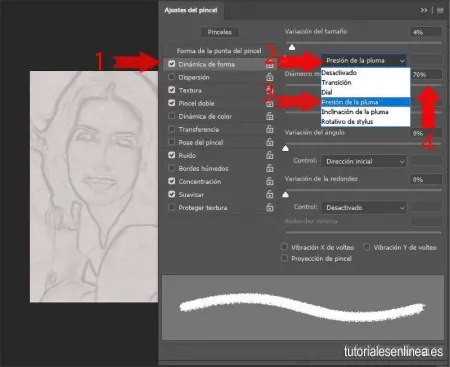Click the lock icon beside Proteger textura
Screen dimensions: 450x367
pos(270,207)
